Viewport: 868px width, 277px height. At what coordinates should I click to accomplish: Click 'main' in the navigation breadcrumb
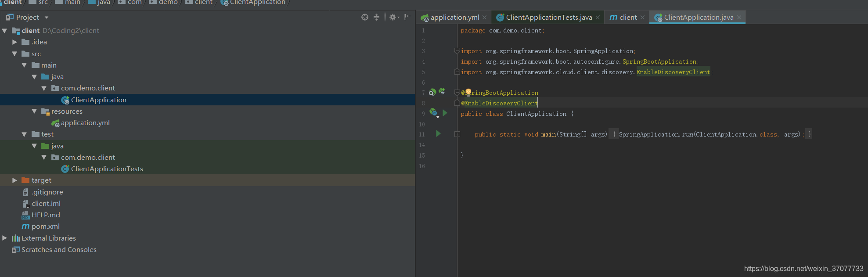coord(72,2)
